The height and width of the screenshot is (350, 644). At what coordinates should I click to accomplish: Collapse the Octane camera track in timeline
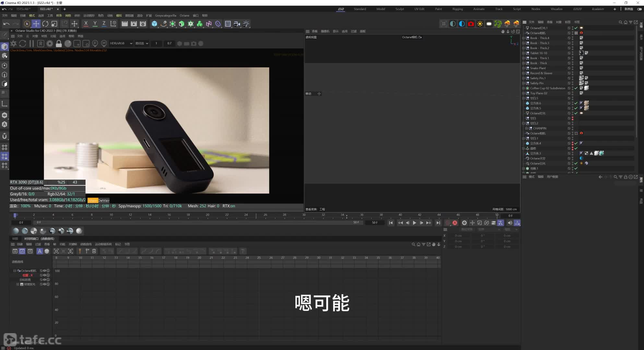[15, 271]
